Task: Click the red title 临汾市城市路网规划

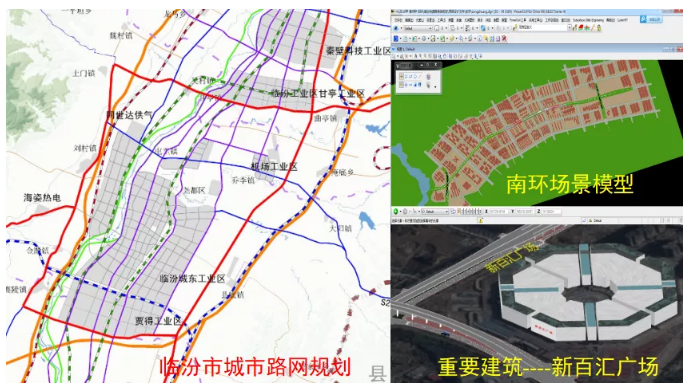Action: coord(255,367)
